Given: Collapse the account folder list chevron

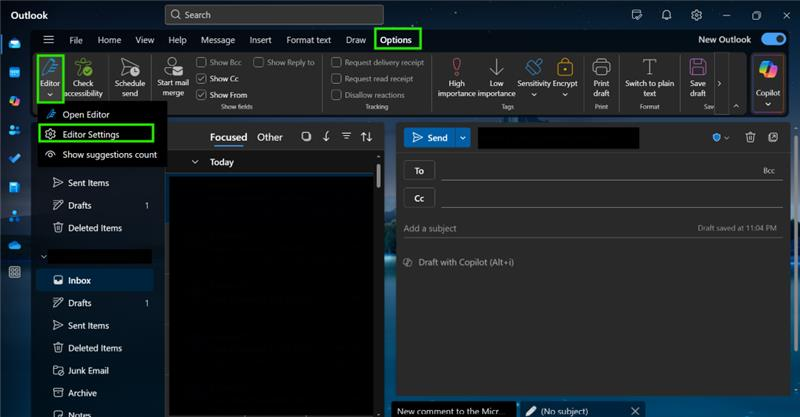Looking at the screenshot, I should (x=44, y=256).
